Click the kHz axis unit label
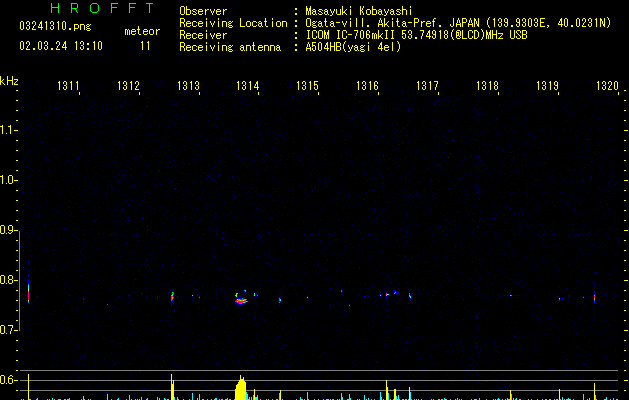The width and height of the screenshot is (629, 400). (9, 81)
